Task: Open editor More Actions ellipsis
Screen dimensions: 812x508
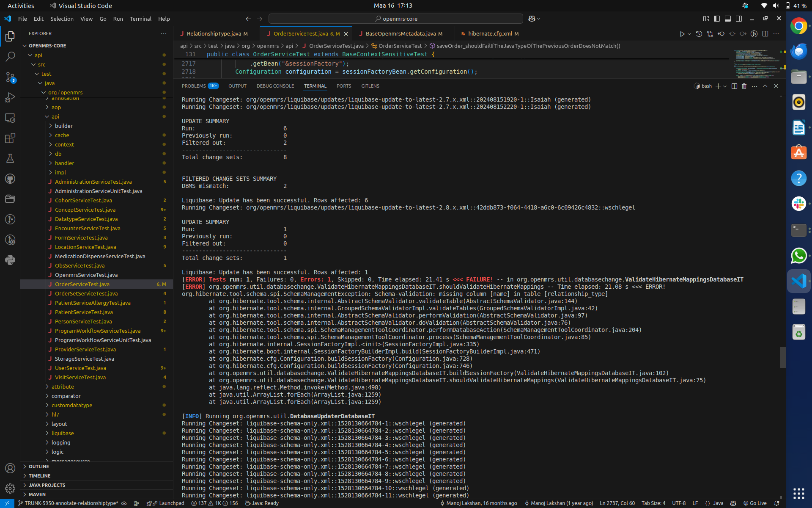Action: point(776,34)
